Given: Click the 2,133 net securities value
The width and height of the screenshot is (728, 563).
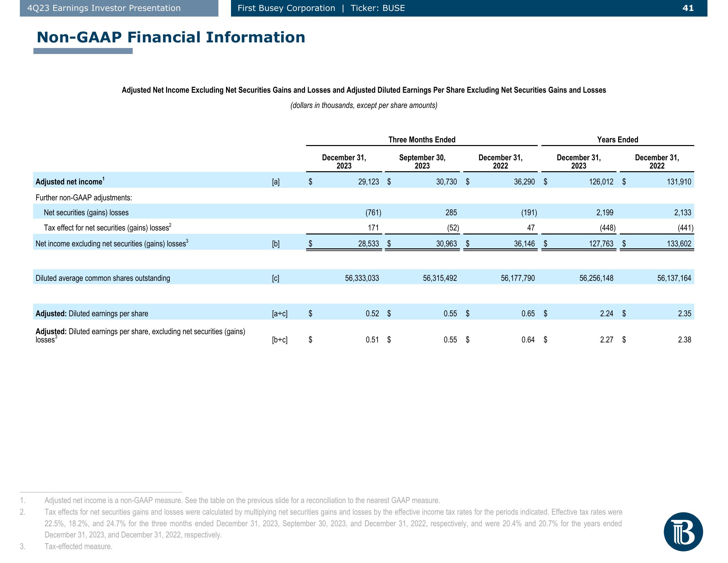Looking at the screenshot, I should pos(683,213).
